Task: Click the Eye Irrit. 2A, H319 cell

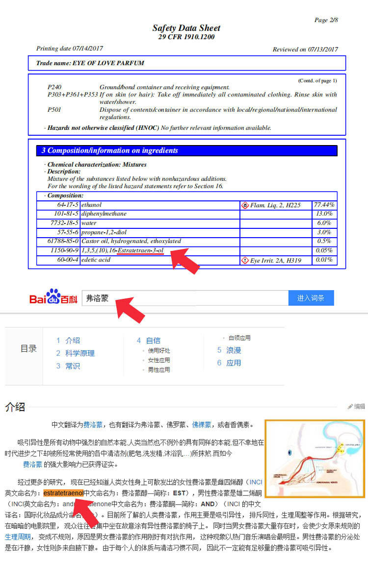Action: coord(275,261)
